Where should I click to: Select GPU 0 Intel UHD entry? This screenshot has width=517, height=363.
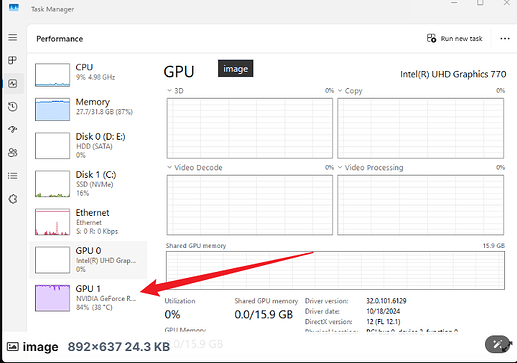(88, 260)
